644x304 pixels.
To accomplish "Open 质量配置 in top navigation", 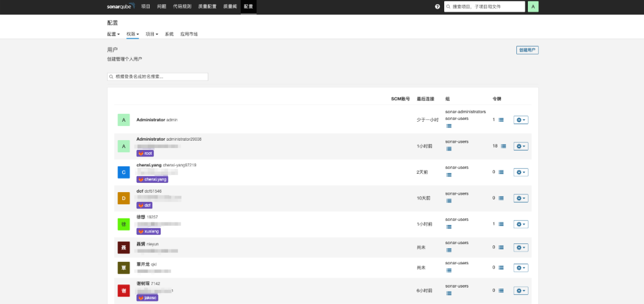I will tap(207, 7).
